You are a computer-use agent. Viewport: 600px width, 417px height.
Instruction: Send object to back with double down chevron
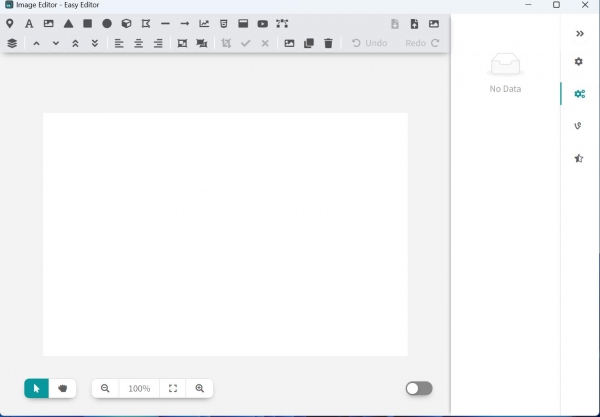[95, 43]
